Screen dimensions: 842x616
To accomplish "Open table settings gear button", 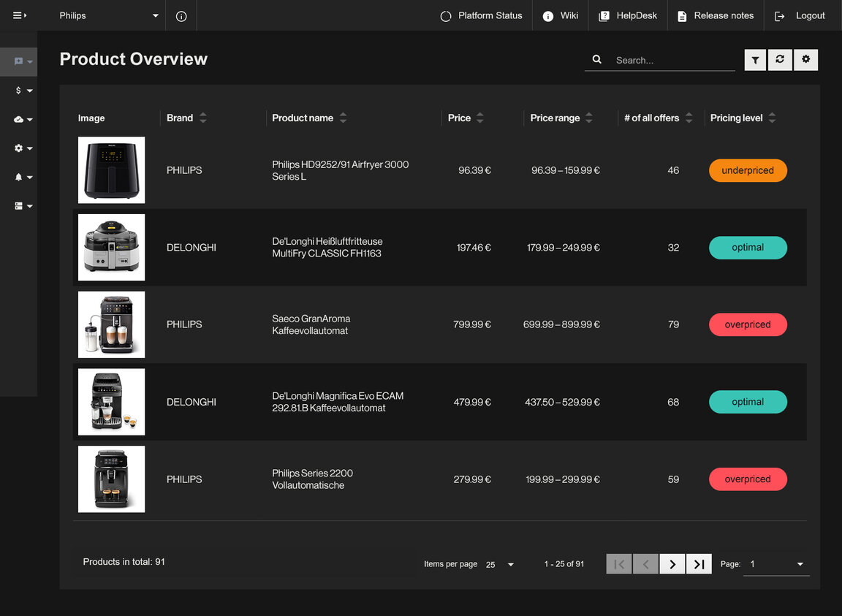I will click(805, 60).
